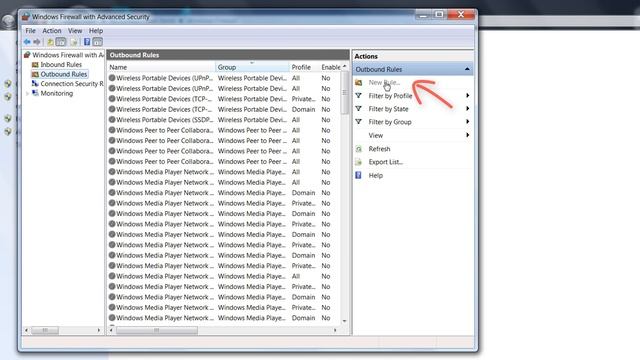Toggle the Show/Hide Console Tree toolbar icon
Image resolution: width=640 pixels, height=360 pixels.
(x=61, y=42)
